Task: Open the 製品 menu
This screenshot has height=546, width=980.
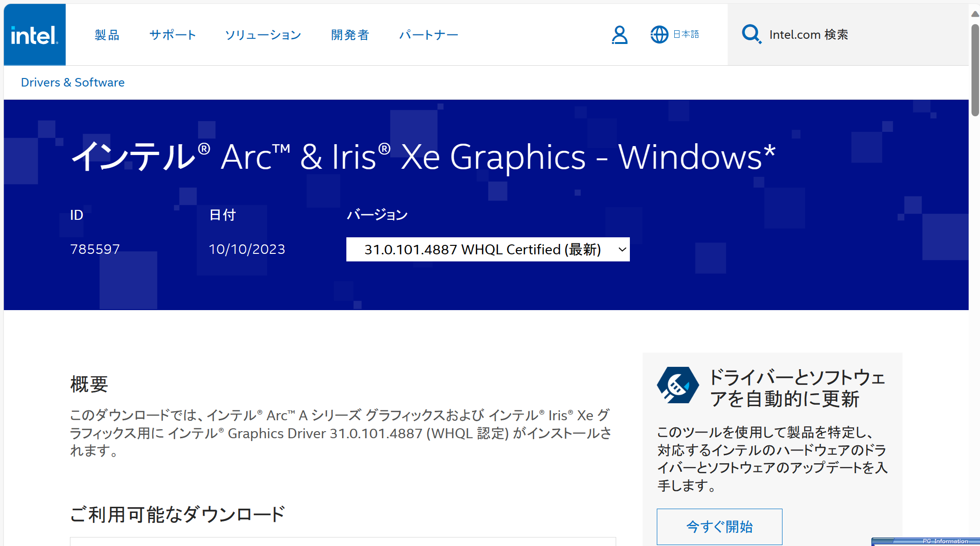Action: point(107,35)
